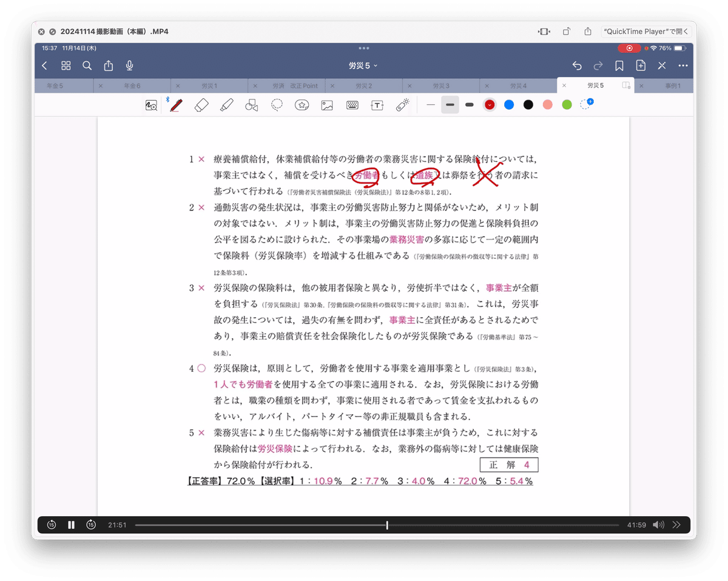Activate the laser pointer tool
Screen dimensions: 728x581
(x=403, y=105)
